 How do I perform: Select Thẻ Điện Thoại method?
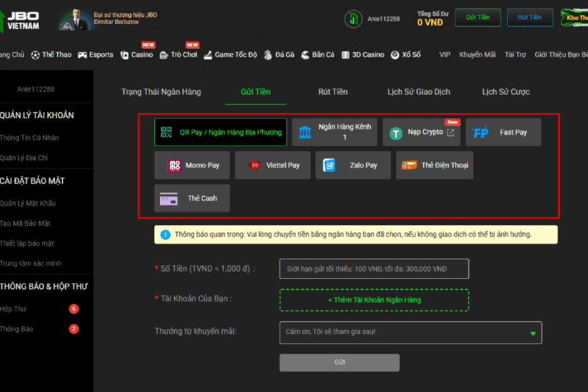(x=434, y=165)
